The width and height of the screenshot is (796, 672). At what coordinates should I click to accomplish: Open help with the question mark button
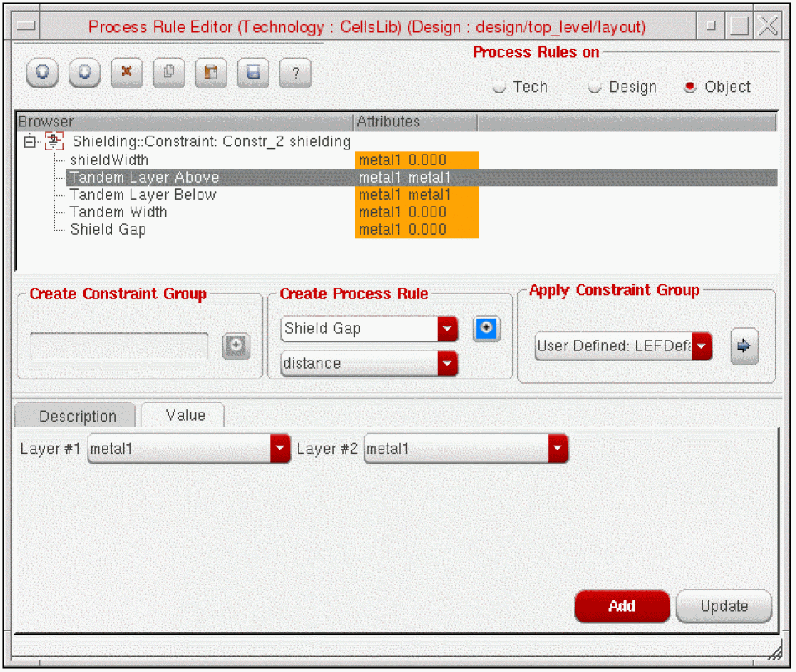295,73
